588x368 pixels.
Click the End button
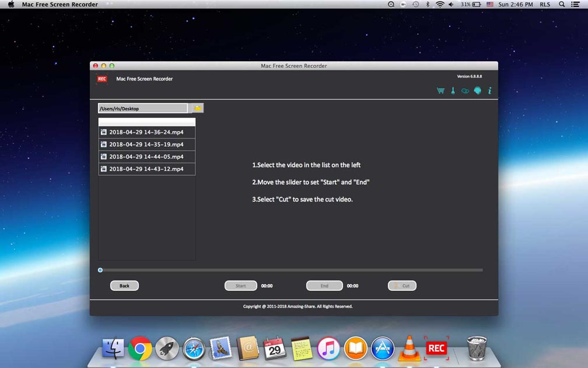pos(324,286)
